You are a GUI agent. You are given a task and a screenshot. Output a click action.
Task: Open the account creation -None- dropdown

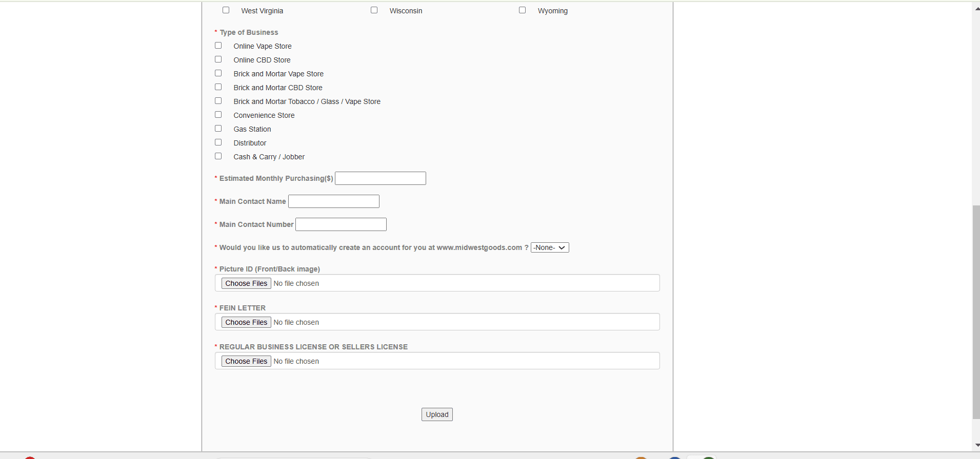(x=550, y=247)
